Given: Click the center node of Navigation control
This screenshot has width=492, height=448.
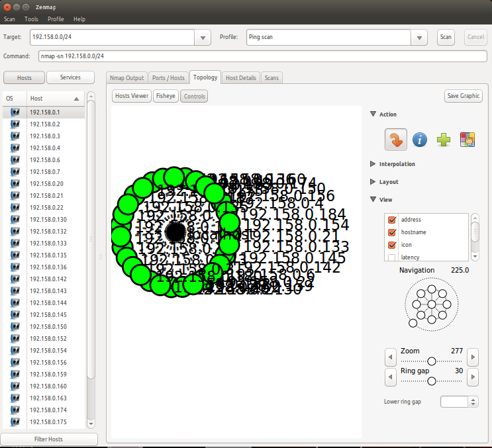Looking at the screenshot, I should (431, 304).
